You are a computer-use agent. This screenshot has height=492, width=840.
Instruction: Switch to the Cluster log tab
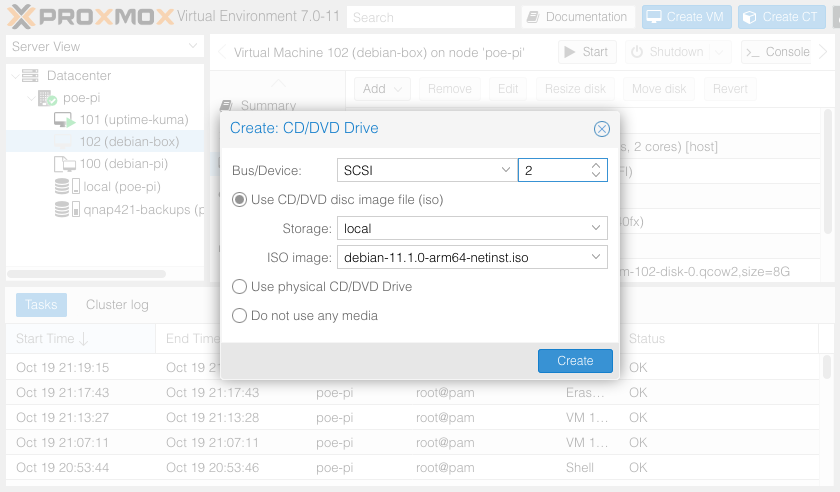coord(117,305)
